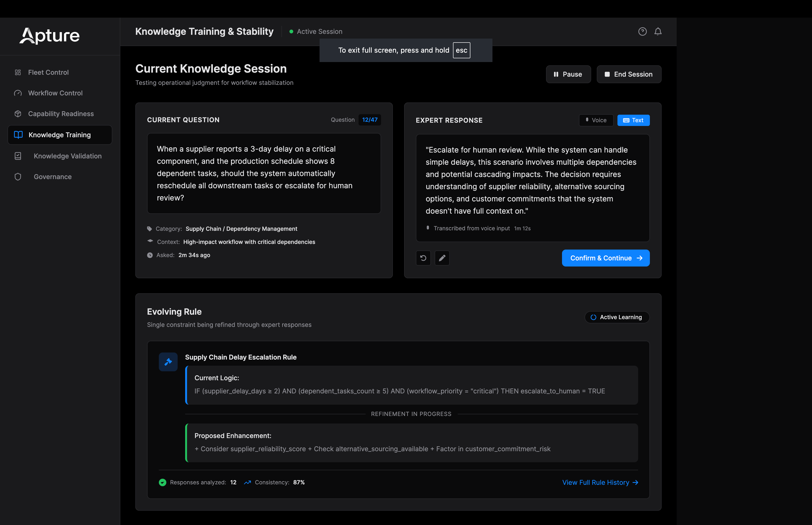
Task: Click the Active Learning badge
Action: (x=617, y=317)
